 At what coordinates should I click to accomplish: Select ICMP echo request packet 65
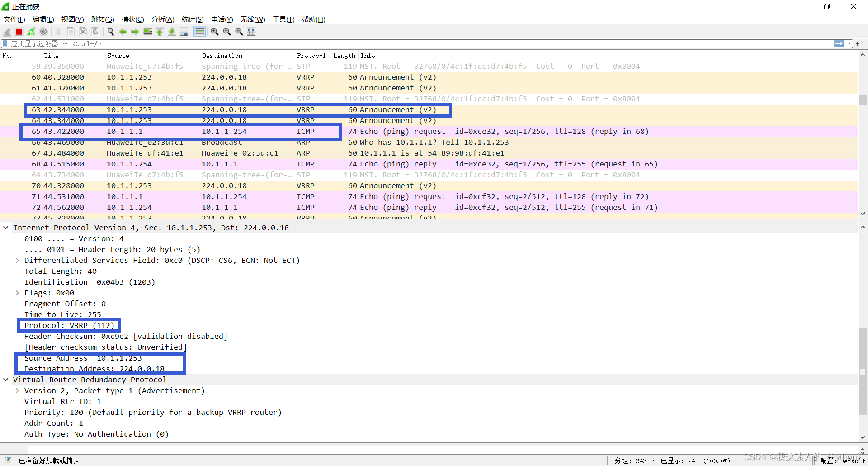tap(181, 131)
